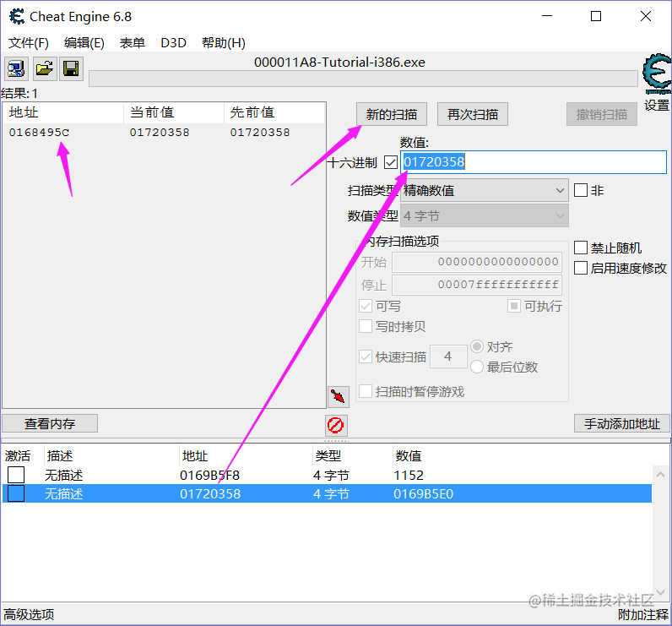Click the 先前值 column header

pyautogui.click(x=274, y=112)
